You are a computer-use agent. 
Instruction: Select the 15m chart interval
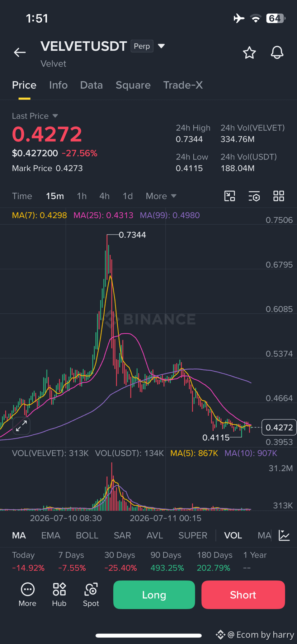tap(55, 196)
